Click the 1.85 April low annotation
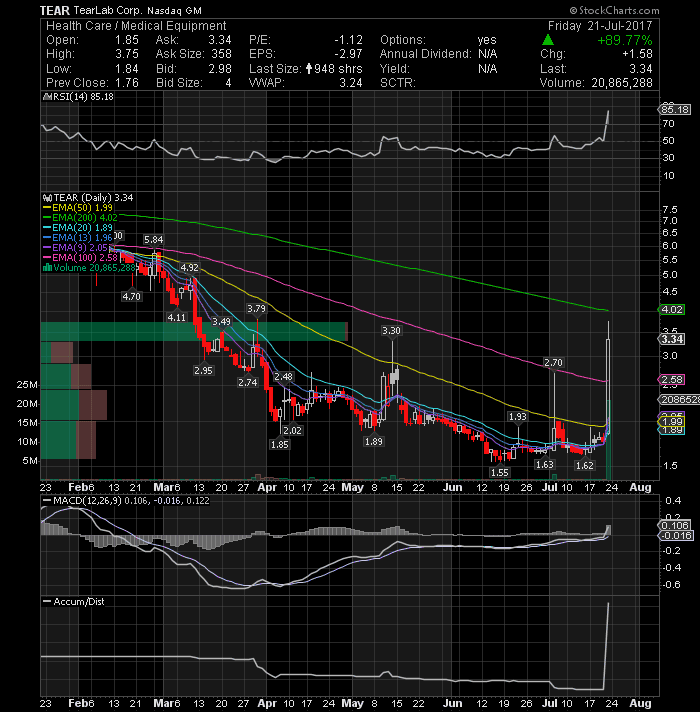Screen dimensions: 700x712 [279, 445]
